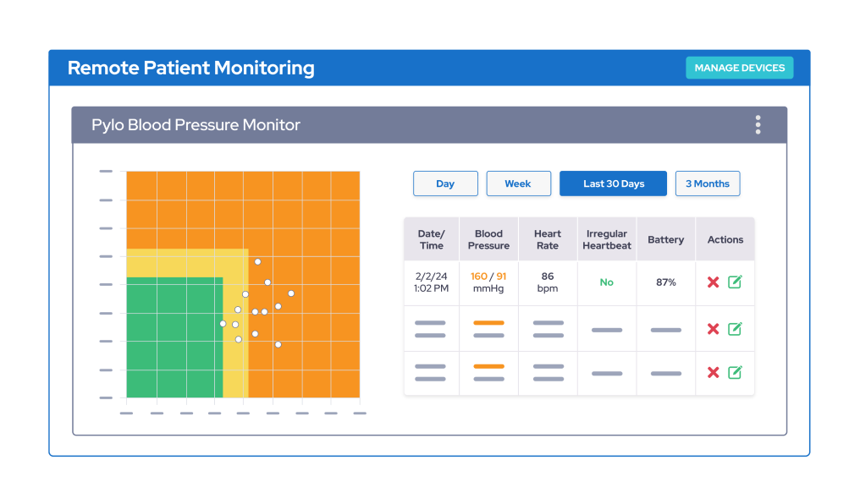Delete the 2/2/24 reading using red X icon
Image resolution: width=860 pixels, height=504 pixels.
714,283
